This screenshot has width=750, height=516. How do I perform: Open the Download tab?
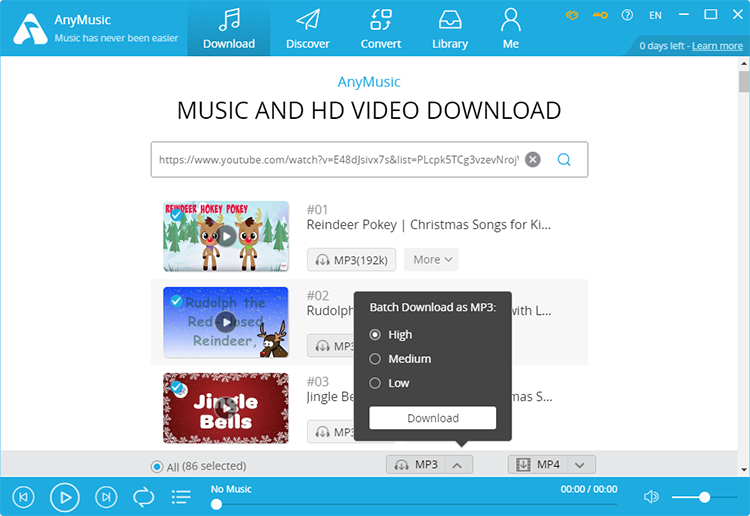[229, 29]
